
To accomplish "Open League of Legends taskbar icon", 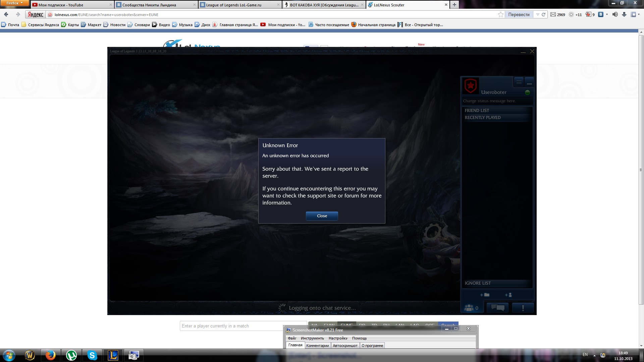I will [x=113, y=355].
